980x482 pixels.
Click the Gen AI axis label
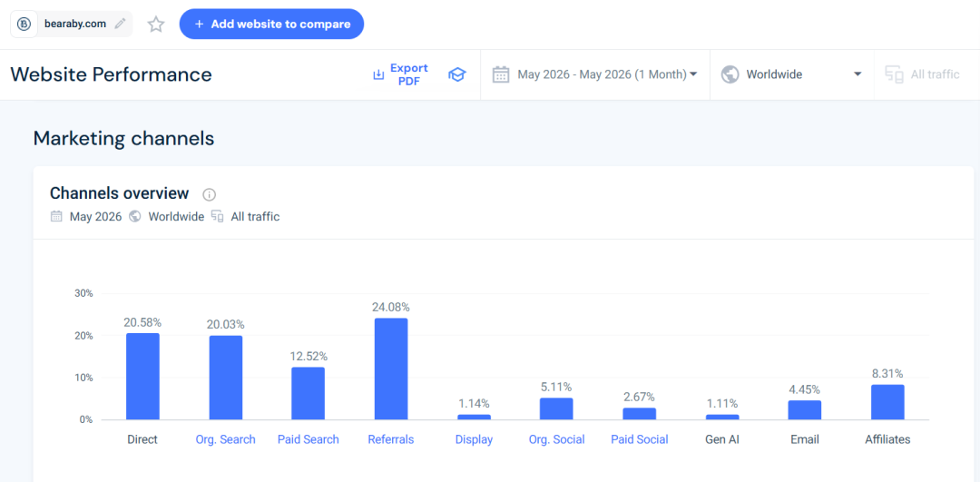[x=722, y=439]
